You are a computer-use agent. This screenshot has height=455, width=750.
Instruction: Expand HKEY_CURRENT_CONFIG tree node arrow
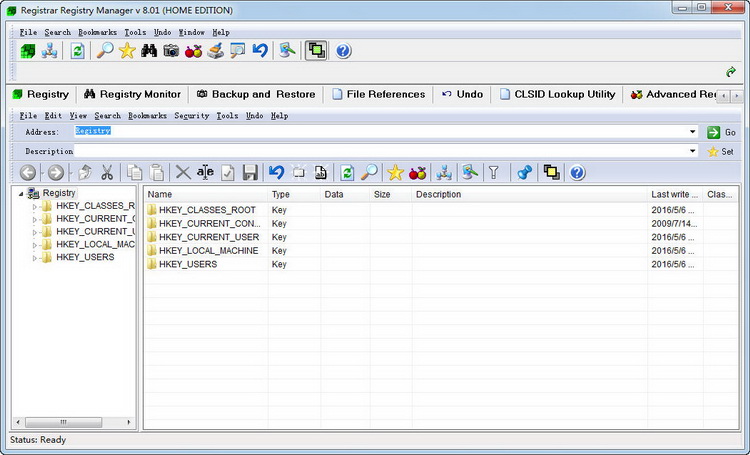(34, 220)
